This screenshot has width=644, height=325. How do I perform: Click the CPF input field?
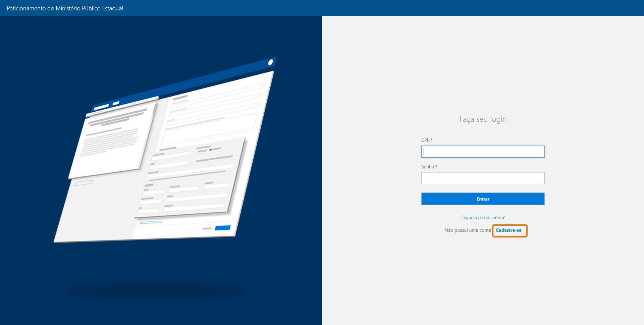[x=483, y=152]
